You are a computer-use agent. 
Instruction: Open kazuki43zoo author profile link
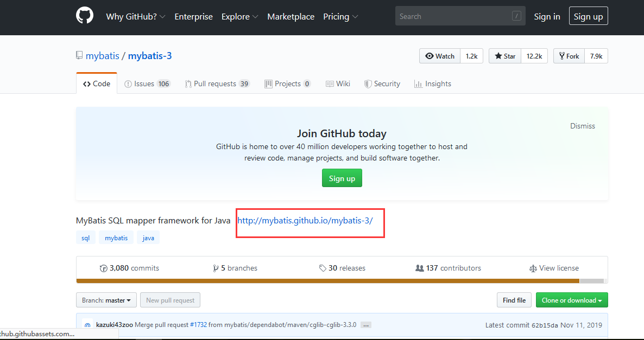[115, 325]
